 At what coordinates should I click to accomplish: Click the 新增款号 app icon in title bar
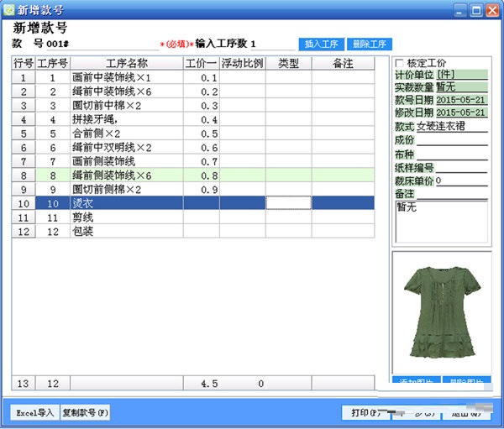click(x=9, y=10)
